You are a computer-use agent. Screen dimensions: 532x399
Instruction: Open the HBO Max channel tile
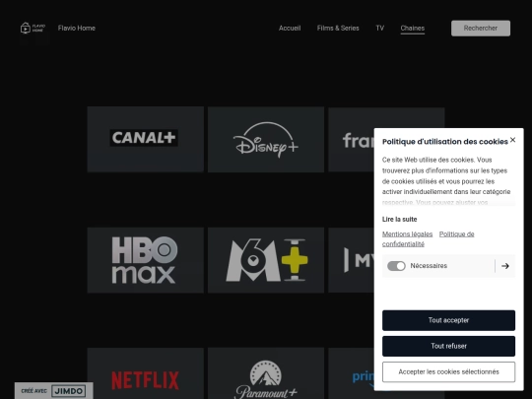(x=146, y=260)
